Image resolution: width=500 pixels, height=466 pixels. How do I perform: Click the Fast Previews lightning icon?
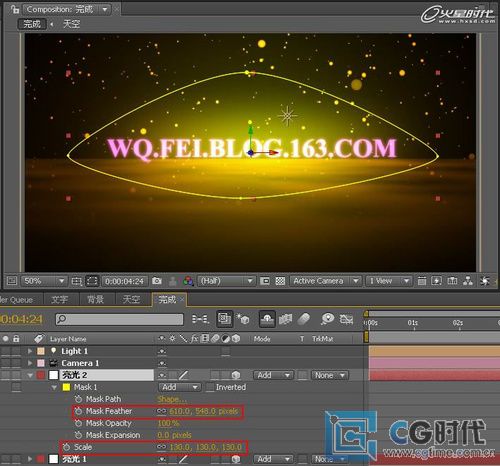click(437, 281)
